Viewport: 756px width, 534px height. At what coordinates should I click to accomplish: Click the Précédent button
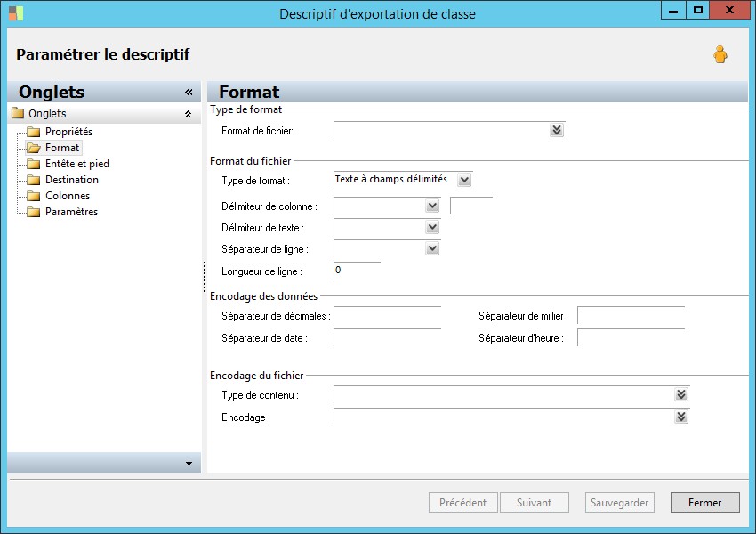click(462, 503)
